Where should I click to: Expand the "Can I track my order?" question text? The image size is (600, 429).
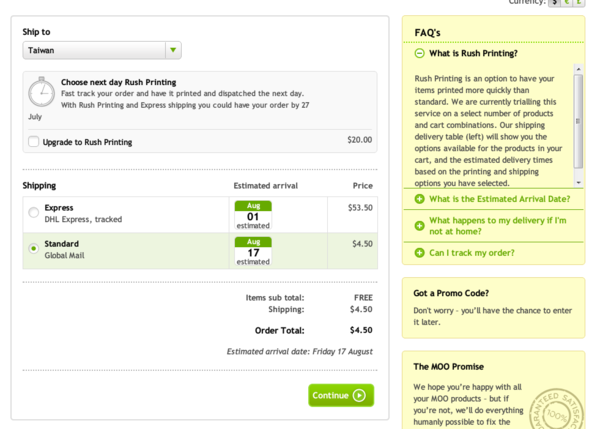coord(472,253)
